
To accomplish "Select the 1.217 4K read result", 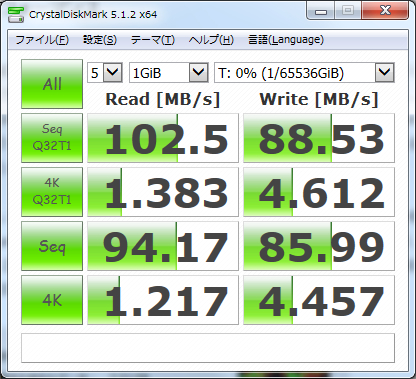I will pyautogui.click(x=163, y=300).
